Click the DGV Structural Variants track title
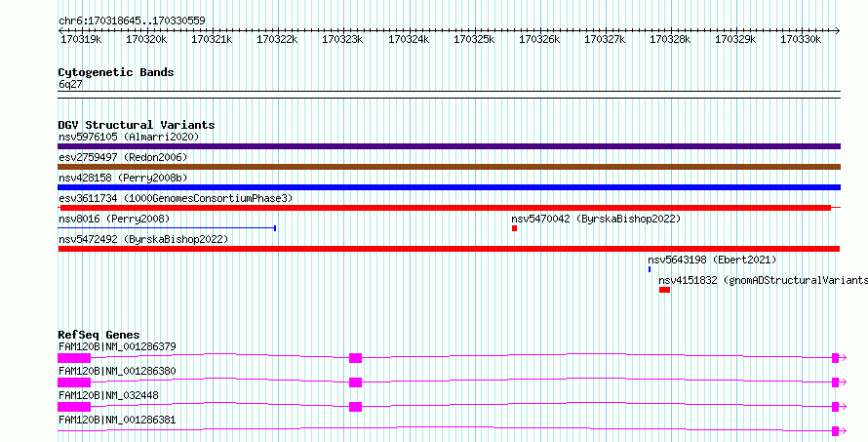868x442 pixels. pyautogui.click(x=137, y=125)
